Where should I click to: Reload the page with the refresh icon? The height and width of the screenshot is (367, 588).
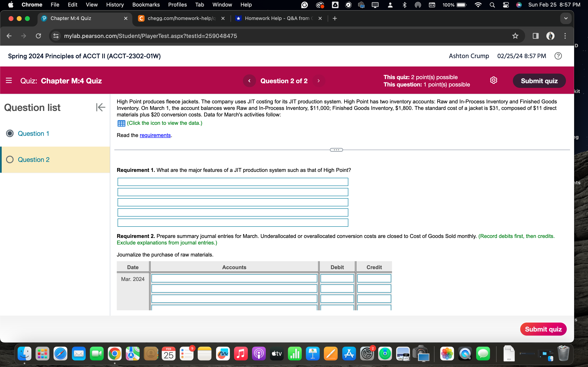[x=38, y=36]
